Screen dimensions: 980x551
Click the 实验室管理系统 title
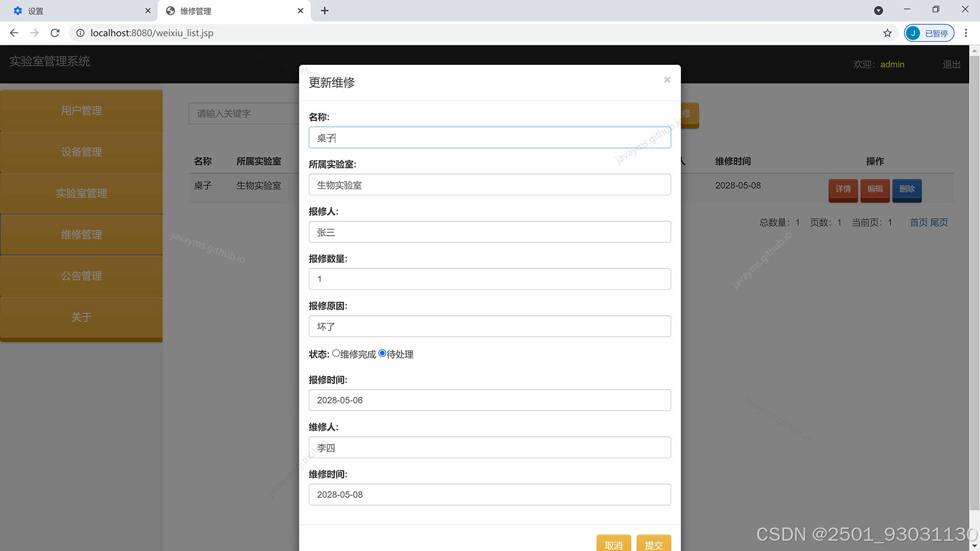click(50, 61)
